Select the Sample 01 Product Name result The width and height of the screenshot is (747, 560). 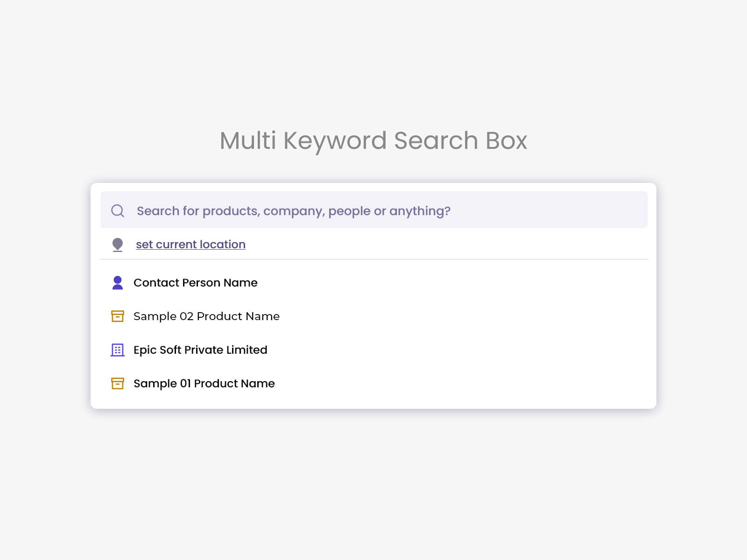(x=204, y=383)
